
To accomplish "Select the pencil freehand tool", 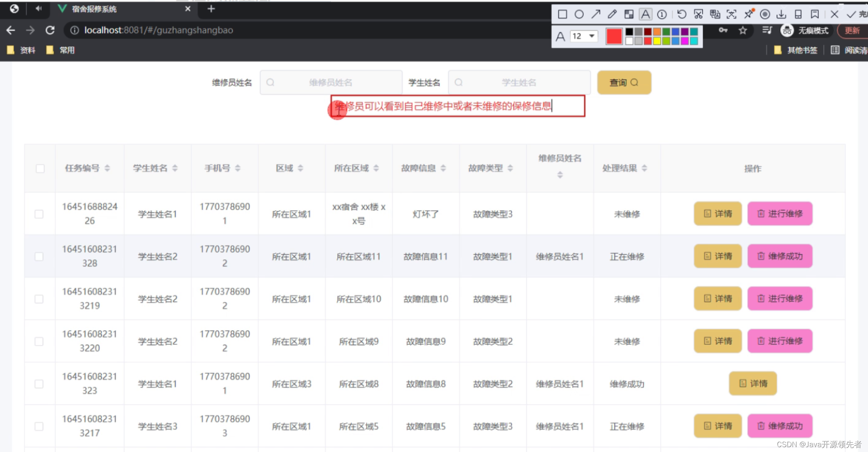I will (x=612, y=14).
